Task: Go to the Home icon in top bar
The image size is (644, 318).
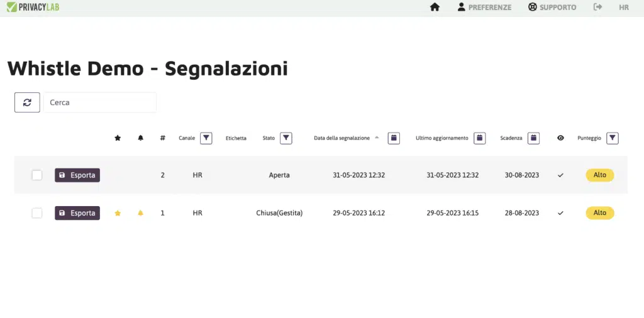Action: pyautogui.click(x=435, y=8)
